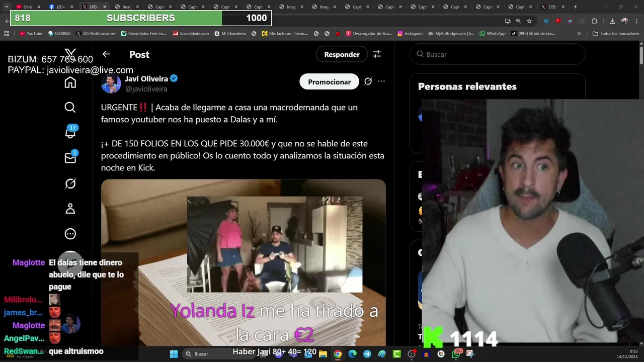Open Messages envelope icon in sidebar
The height and width of the screenshot is (362, 644).
pyautogui.click(x=70, y=158)
